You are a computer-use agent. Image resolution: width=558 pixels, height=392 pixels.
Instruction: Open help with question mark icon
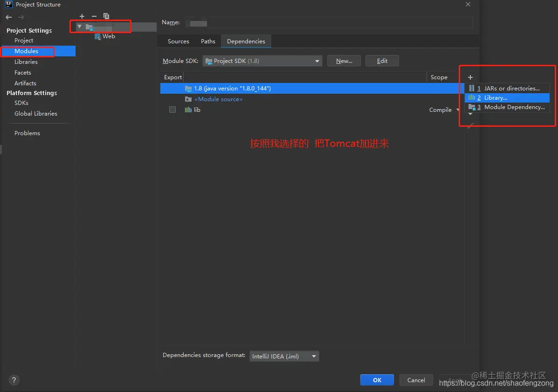[14, 380]
